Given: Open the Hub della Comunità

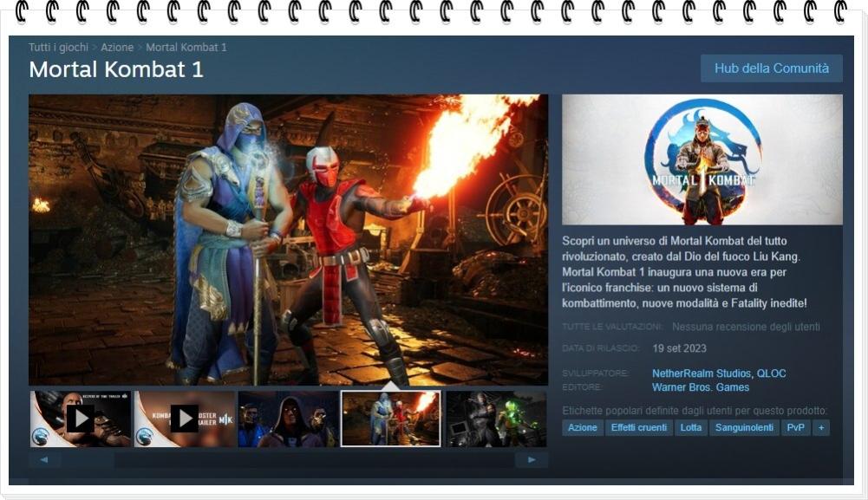Looking at the screenshot, I should click(x=771, y=68).
